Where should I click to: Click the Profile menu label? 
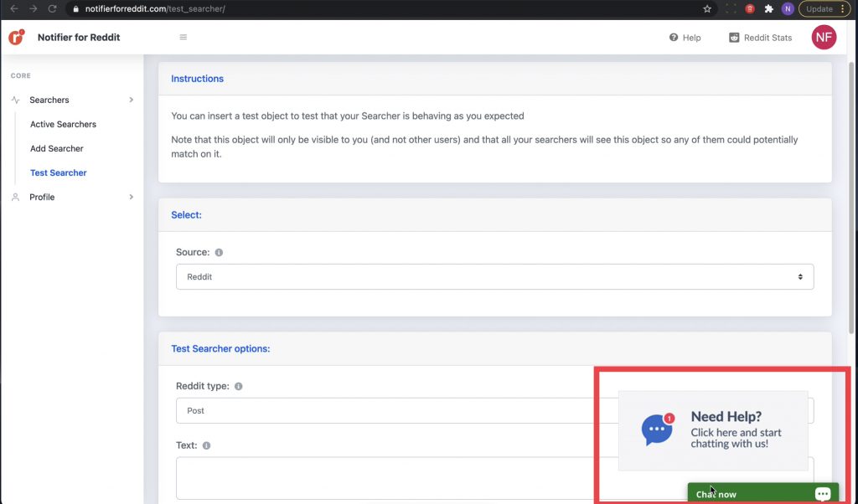click(42, 198)
